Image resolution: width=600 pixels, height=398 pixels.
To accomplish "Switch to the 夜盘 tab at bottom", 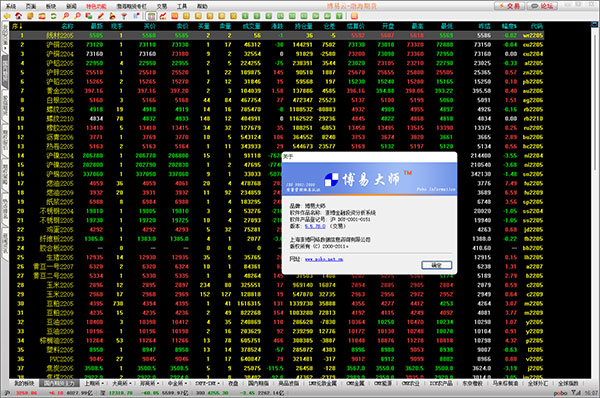I will coord(233,383).
